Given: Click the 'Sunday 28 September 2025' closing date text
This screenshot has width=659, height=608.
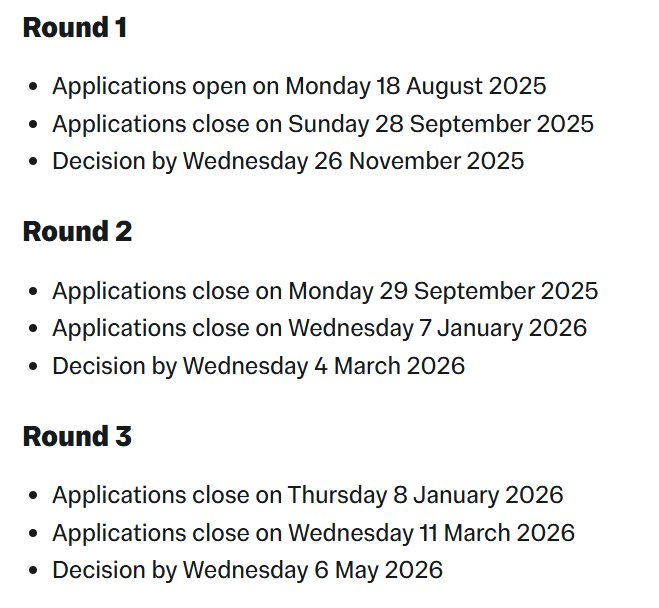Looking at the screenshot, I should [x=441, y=124].
